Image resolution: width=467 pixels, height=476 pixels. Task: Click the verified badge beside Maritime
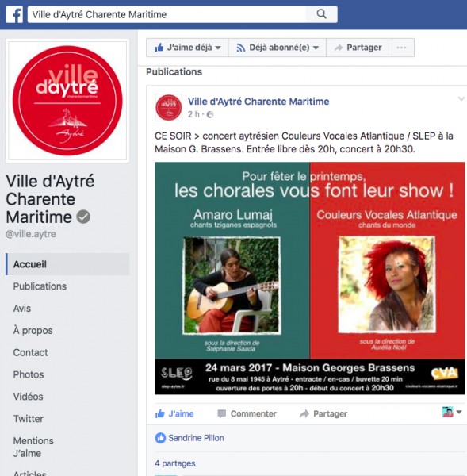(83, 217)
